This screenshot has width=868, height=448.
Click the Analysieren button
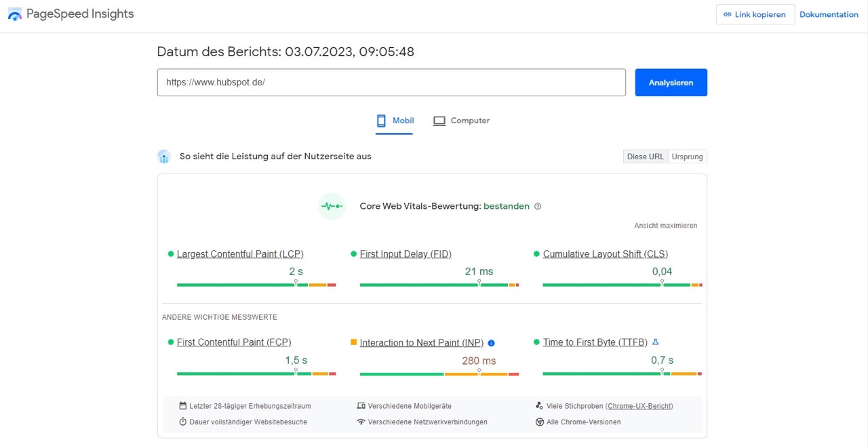click(671, 83)
